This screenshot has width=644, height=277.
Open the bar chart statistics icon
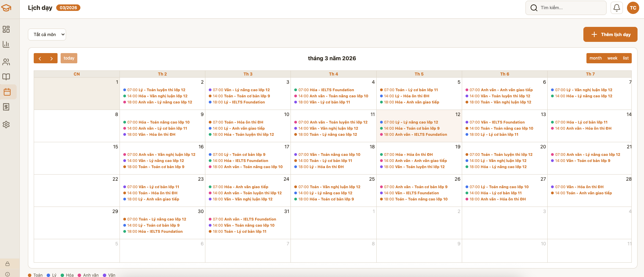click(6, 44)
